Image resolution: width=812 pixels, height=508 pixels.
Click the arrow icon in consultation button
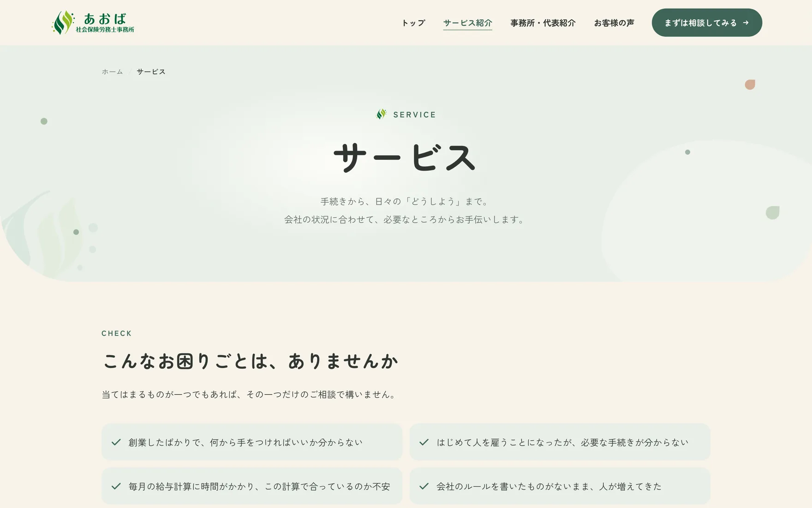click(x=746, y=23)
